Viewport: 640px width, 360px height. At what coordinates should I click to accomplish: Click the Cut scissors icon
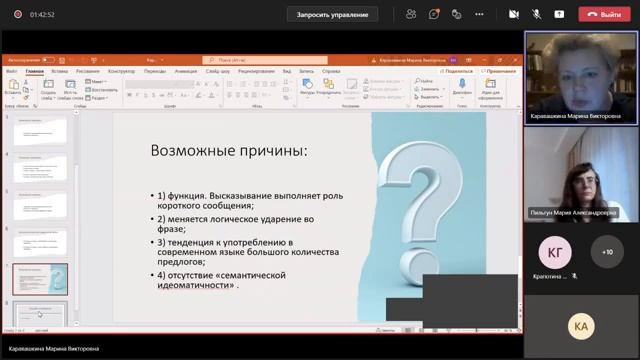(26, 82)
